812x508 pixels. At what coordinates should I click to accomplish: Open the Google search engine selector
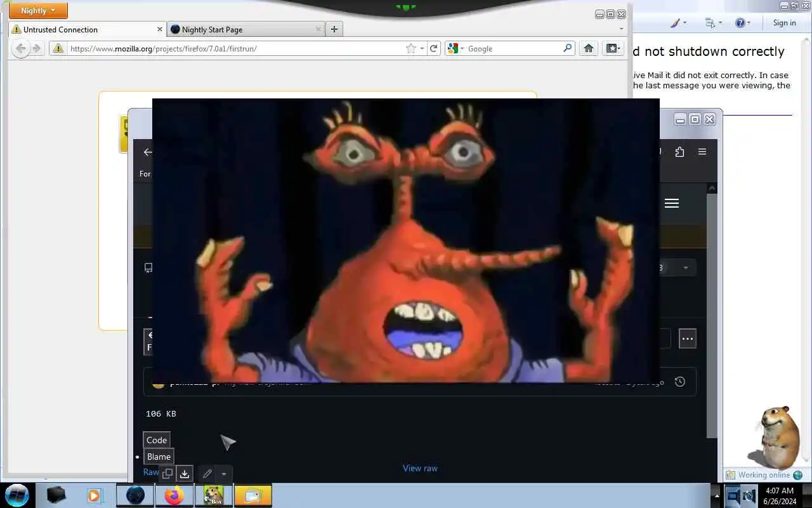455,48
